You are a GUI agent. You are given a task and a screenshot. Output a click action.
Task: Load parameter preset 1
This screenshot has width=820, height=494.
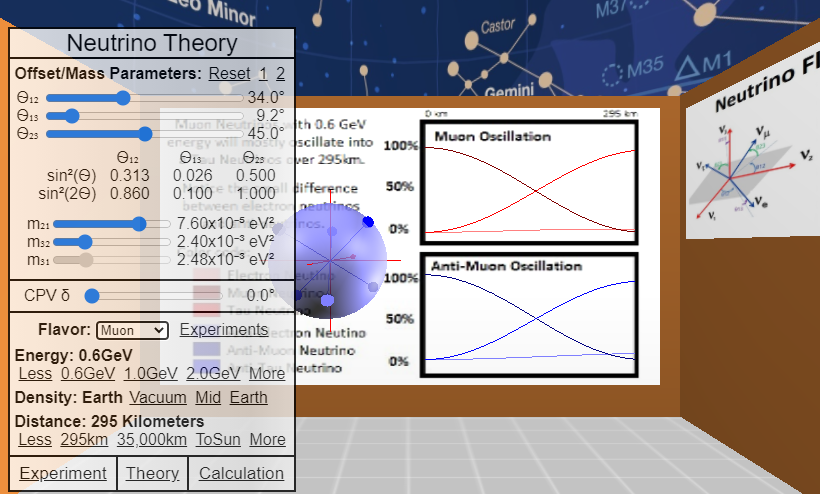tap(264, 74)
